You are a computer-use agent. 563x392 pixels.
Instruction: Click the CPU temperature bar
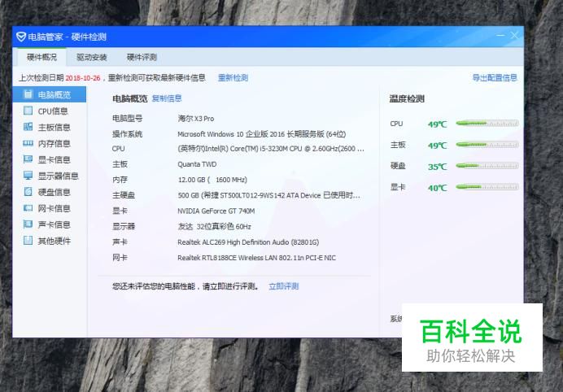click(x=487, y=124)
